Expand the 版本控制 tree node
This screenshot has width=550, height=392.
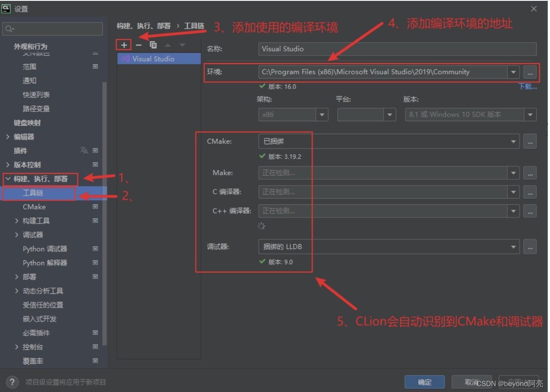pos(8,165)
